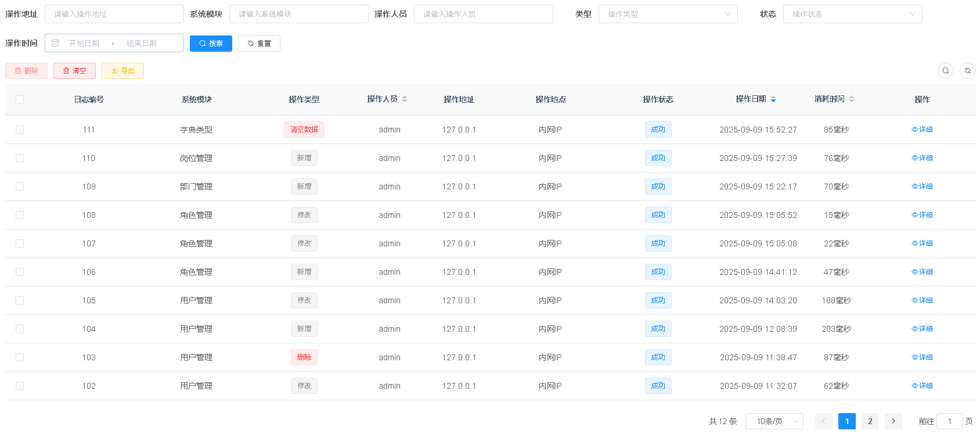Go to next page using right arrow
The image size is (980, 434).
click(x=893, y=421)
